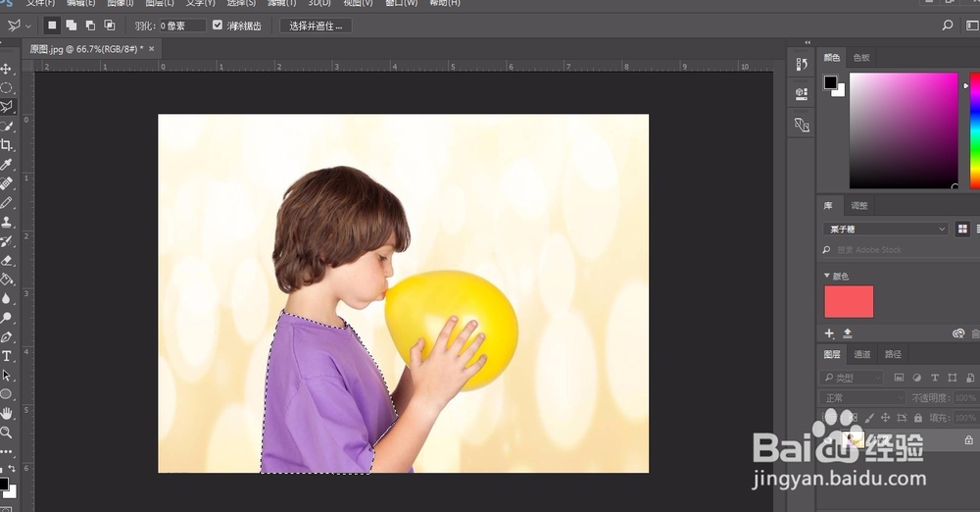
Task: Select the Quick Selection tool
Action: pyautogui.click(x=6, y=126)
